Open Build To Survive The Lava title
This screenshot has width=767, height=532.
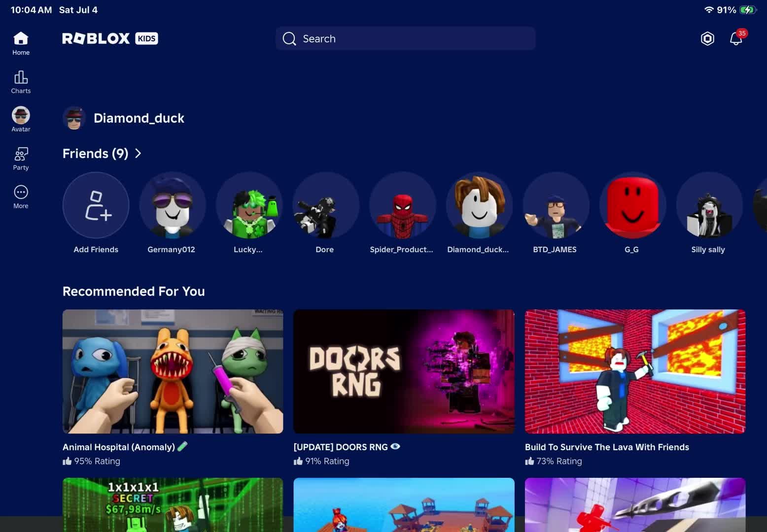607,447
